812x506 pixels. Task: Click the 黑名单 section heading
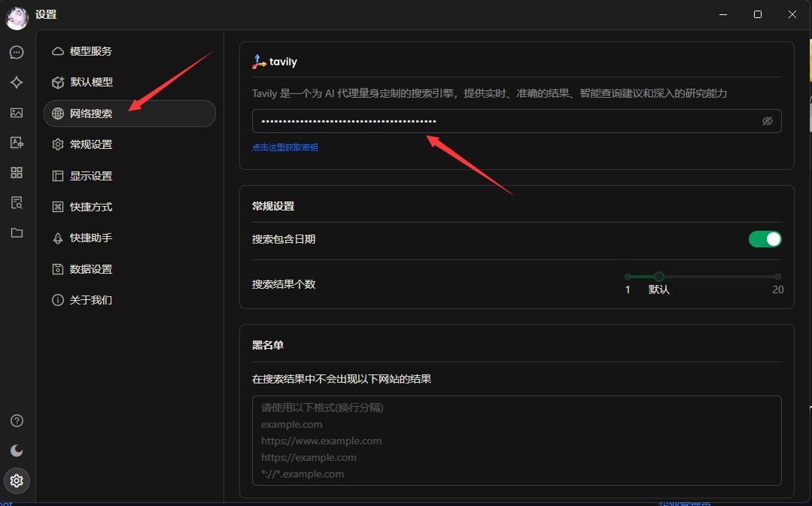coord(268,345)
